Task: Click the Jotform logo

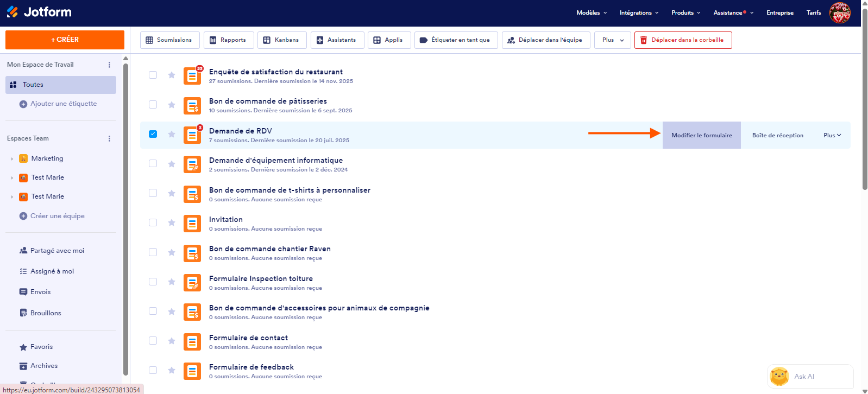Action: point(39,12)
